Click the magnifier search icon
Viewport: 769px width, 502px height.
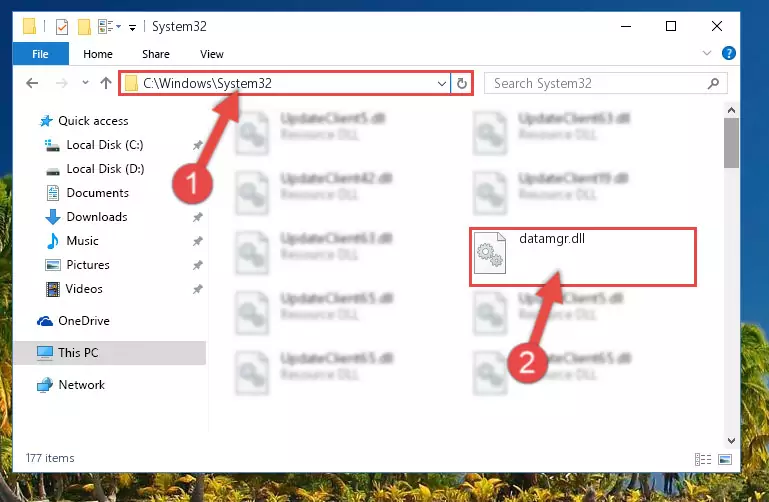(714, 83)
